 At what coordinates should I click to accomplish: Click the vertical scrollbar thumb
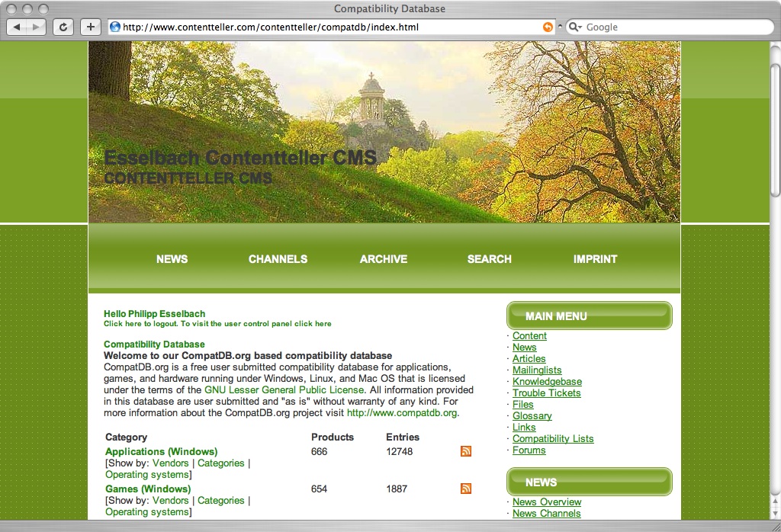pos(775,130)
